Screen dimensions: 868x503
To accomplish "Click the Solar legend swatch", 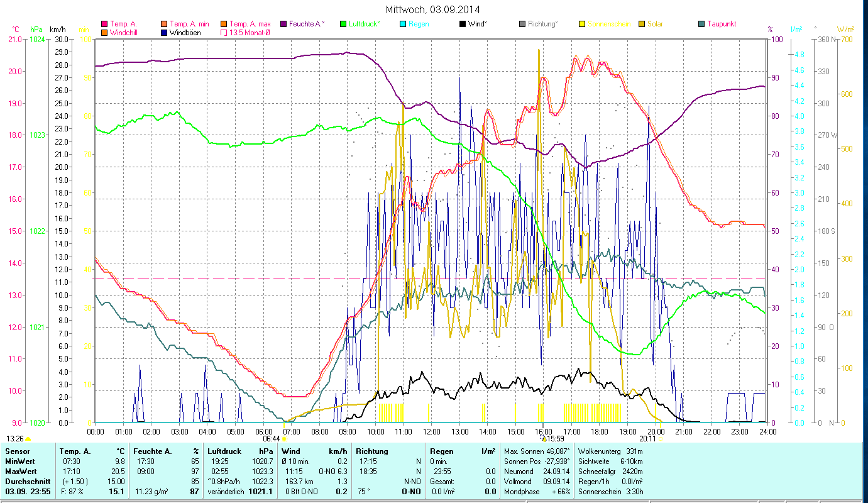I will [642, 24].
